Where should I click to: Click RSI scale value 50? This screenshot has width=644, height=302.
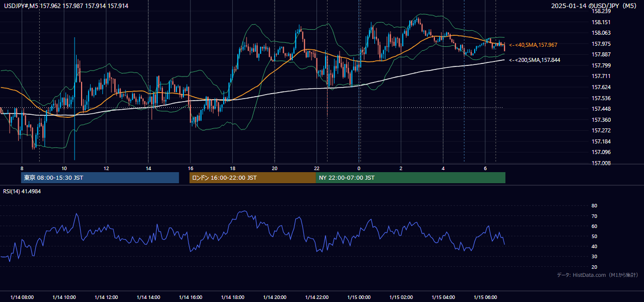click(x=594, y=236)
